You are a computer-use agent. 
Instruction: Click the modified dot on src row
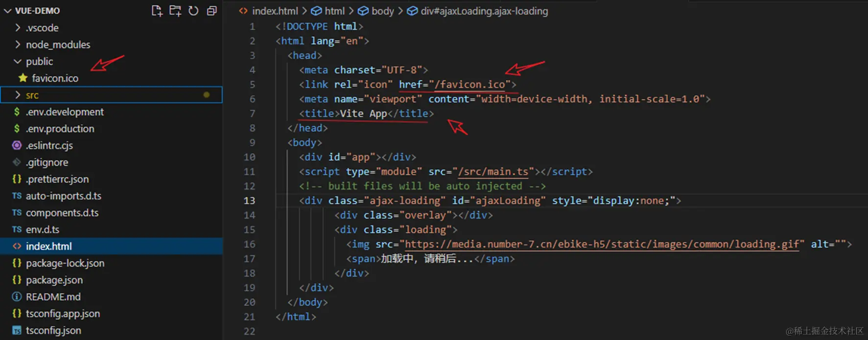207,95
